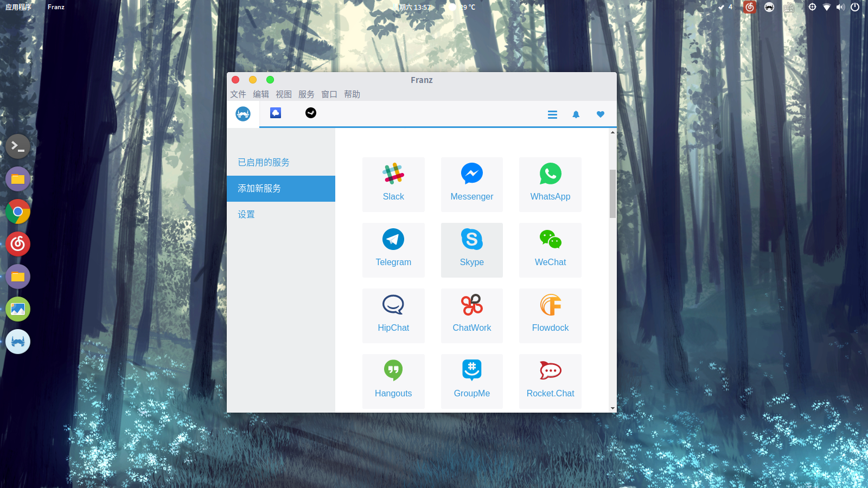868x488 pixels.
Task: Select the Messenger service tile
Action: click(x=471, y=184)
